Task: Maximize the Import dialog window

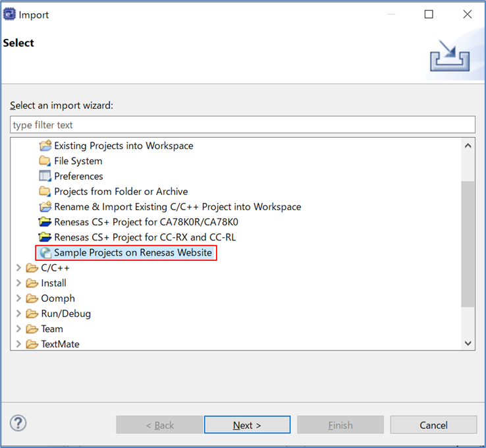Action: pos(429,14)
